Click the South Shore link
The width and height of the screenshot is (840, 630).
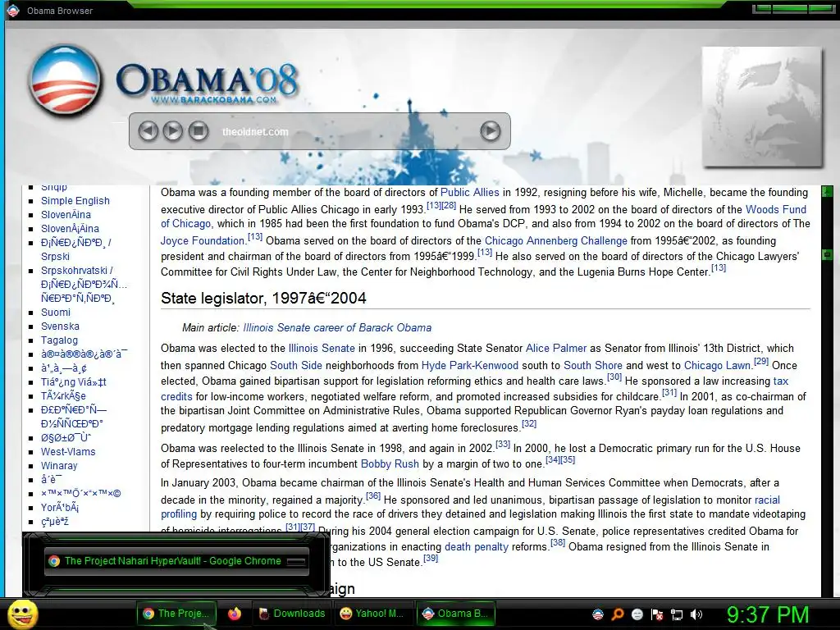(592, 365)
